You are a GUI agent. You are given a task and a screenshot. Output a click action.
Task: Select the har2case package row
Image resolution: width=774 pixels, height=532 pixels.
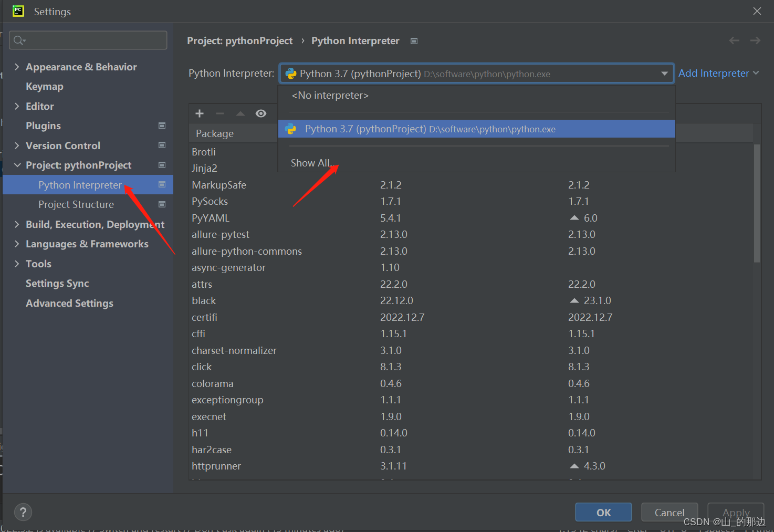[x=471, y=450]
